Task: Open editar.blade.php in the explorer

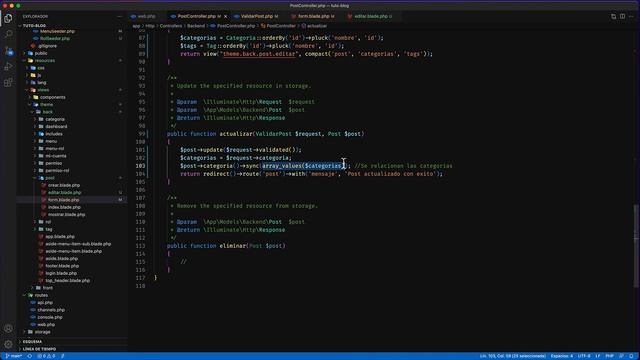Action: 64,193
